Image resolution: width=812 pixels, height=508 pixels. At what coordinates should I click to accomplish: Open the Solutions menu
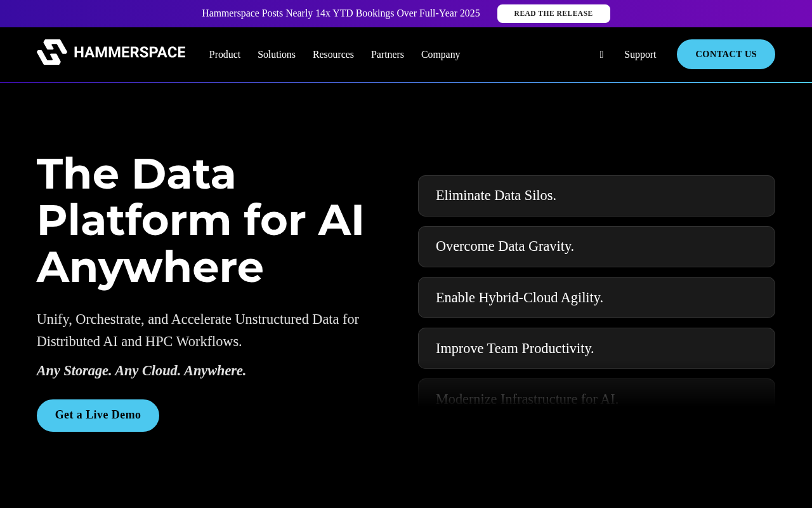click(277, 55)
